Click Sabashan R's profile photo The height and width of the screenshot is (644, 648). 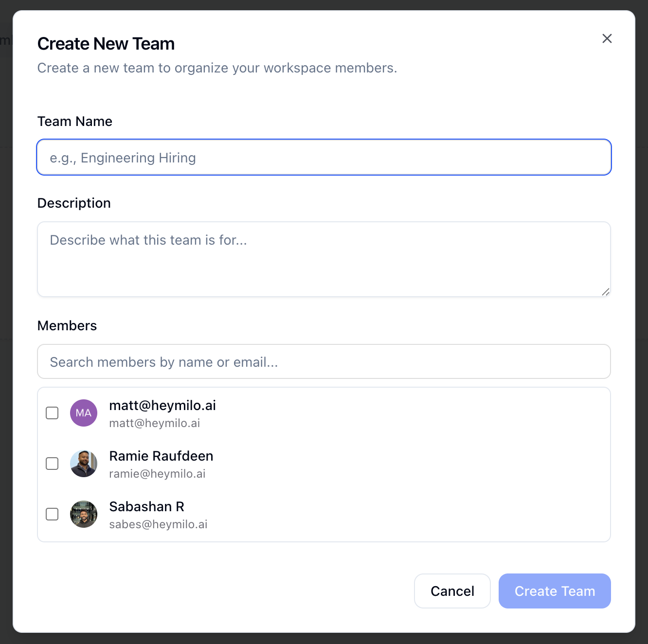[84, 514]
